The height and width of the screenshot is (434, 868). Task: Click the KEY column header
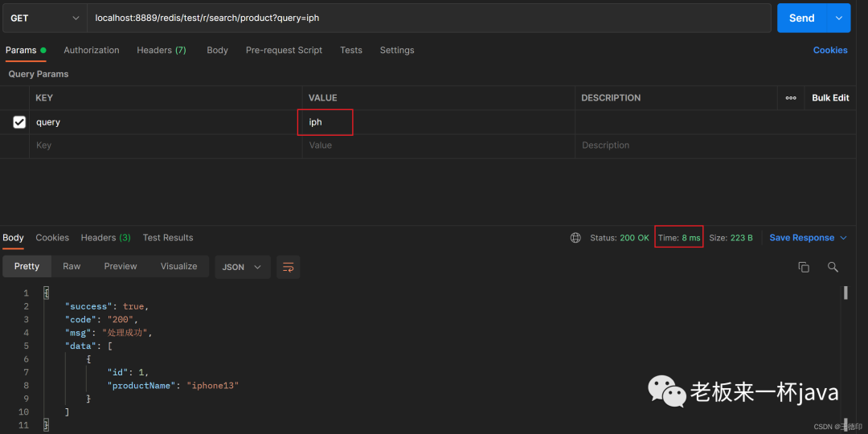[x=44, y=98]
